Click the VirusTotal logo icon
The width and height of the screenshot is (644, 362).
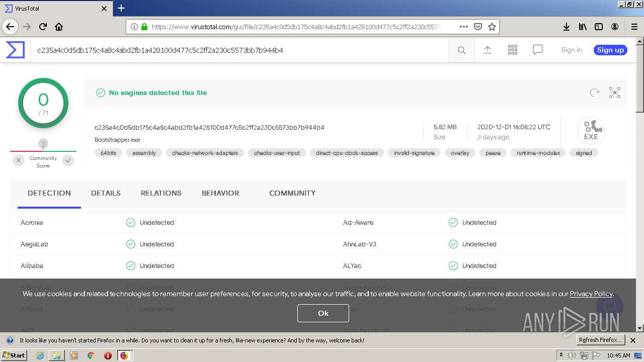(15, 50)
